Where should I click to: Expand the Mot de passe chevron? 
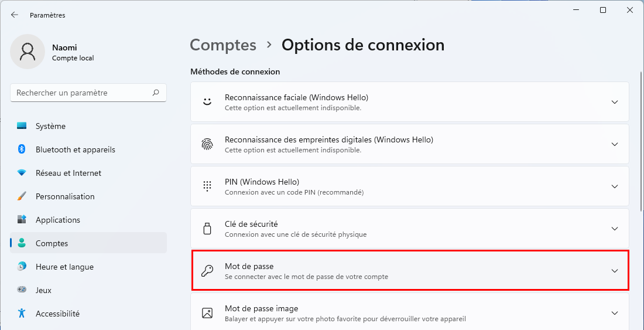click(x=614, y=271)
